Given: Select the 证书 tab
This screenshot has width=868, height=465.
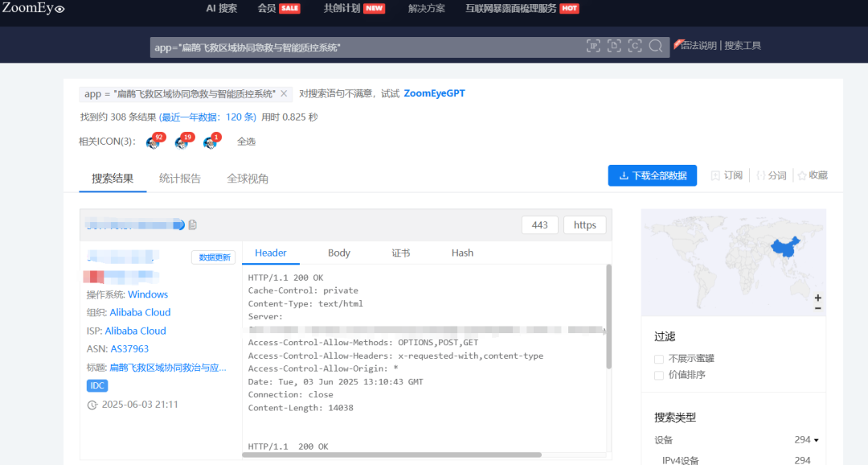Looking at the screenshot, I should pyautogui.click(x=401, y=253).
